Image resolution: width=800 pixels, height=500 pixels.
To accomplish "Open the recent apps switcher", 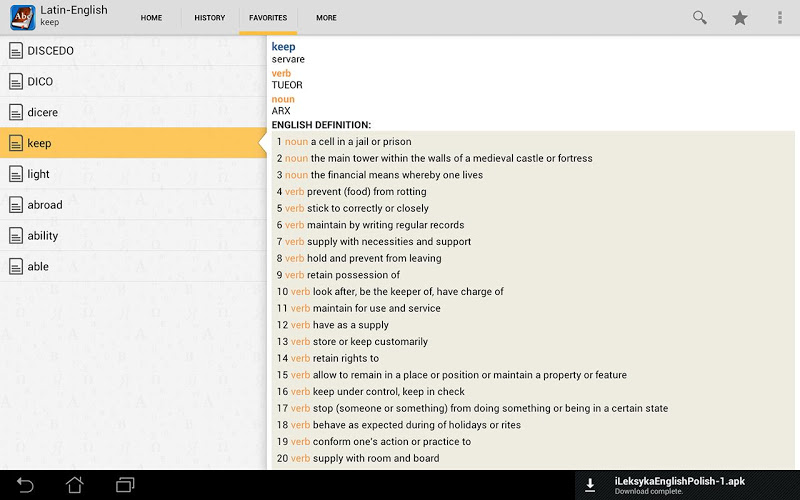I will (x=125, y=485).
